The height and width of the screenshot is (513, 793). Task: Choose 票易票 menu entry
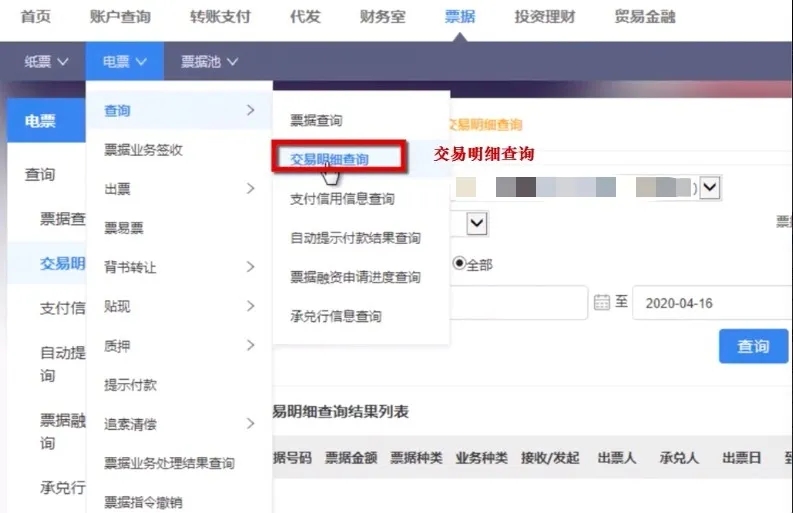click(123, 228)
